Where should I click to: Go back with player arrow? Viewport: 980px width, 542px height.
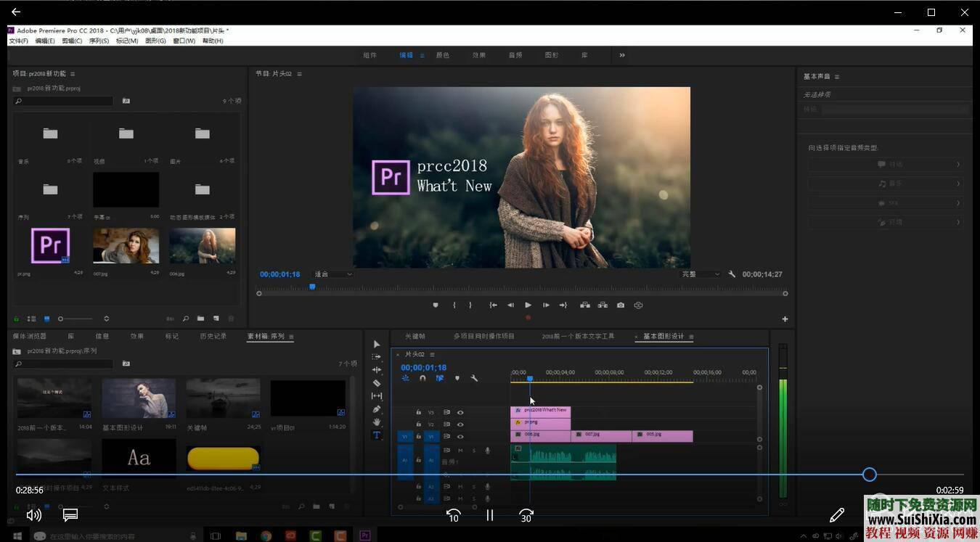[x=16, y=12]
